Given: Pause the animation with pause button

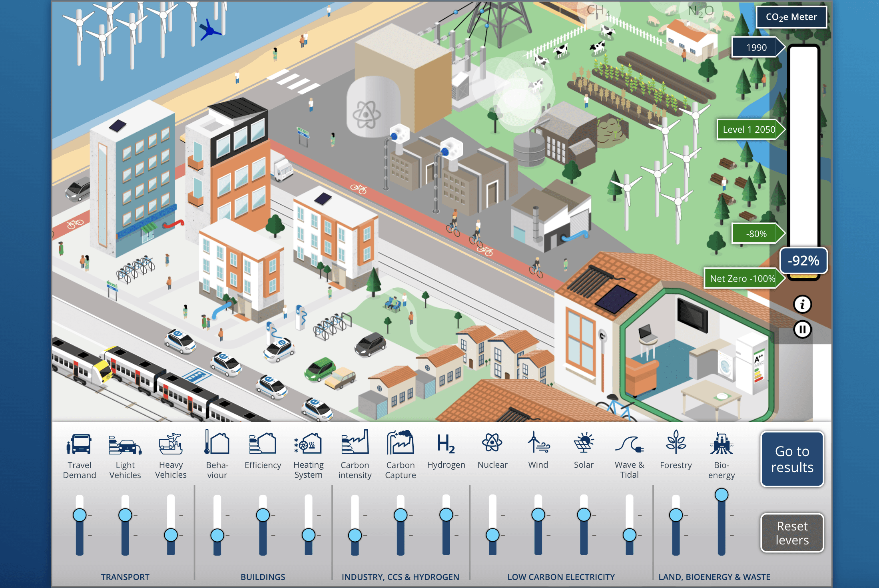Looking at the screenshot, I should (802, 330).
